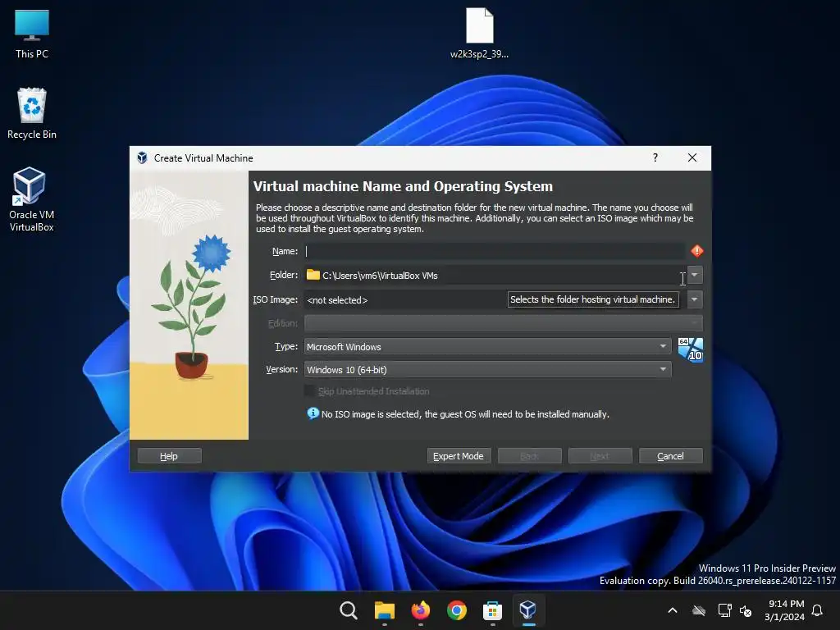The height and width of the screenshot is (630, 840).
Task: Click heading 'Virtual machine Name and Operating System'
Action: (403, 186)
